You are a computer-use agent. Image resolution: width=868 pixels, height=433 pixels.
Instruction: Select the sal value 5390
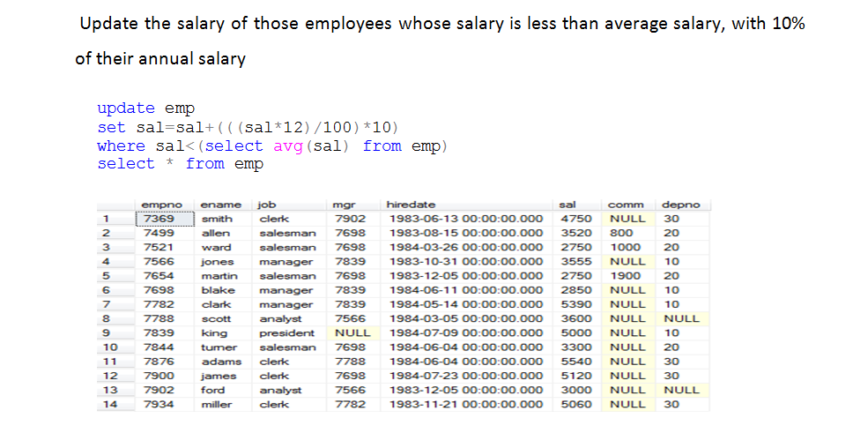576,304
